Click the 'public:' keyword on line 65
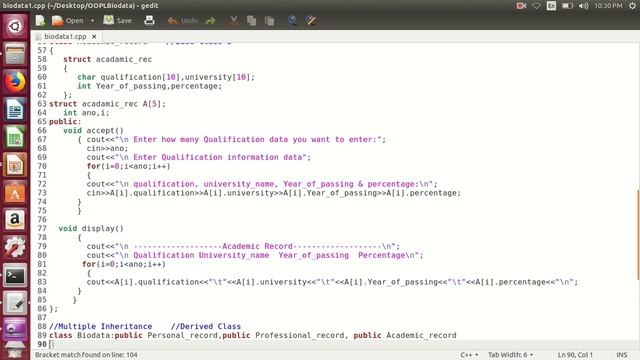The image size is (640, 360). 65,122
